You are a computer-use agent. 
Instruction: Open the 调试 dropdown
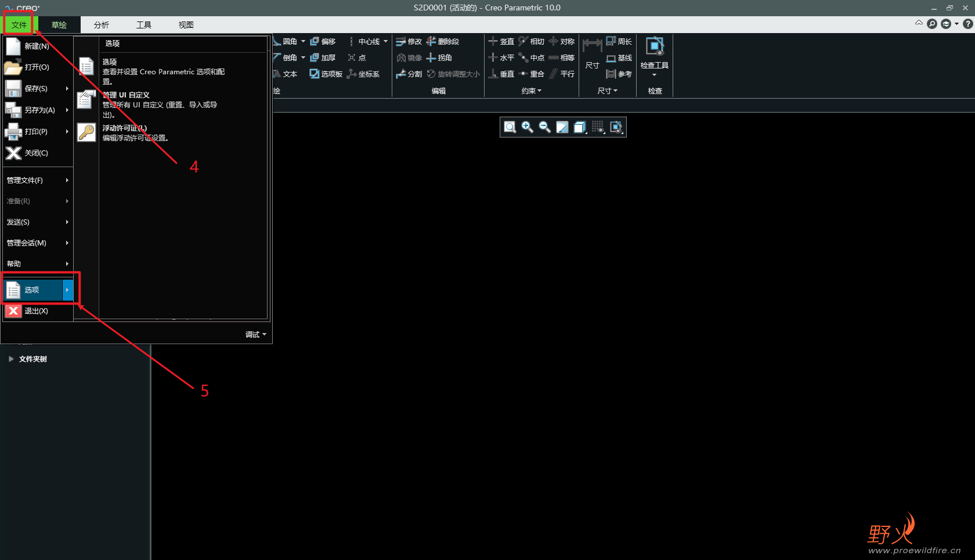[x=255, y=335]
